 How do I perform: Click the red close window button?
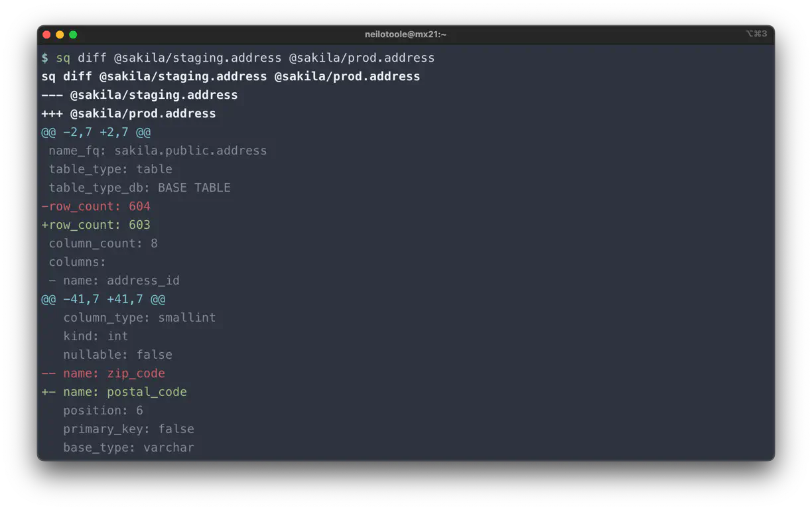tap(46, 34)
